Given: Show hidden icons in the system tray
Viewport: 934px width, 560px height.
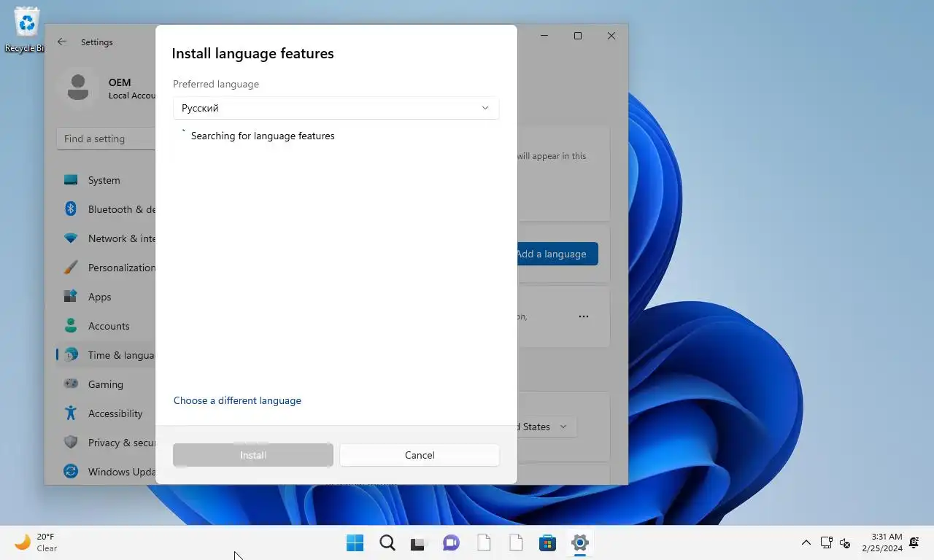Looking at the screenshot, I should tap(806, 542).
